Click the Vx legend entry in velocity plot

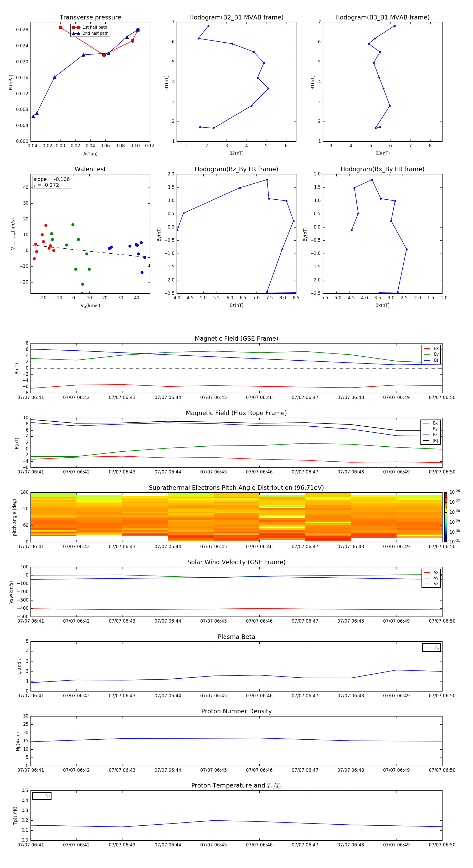[431, 572]
